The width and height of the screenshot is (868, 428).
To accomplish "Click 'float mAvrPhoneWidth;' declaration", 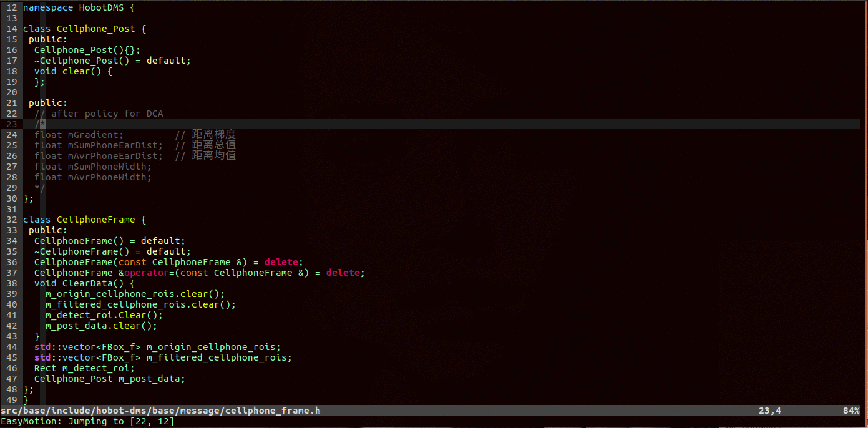I will click(x=93, y=178).
